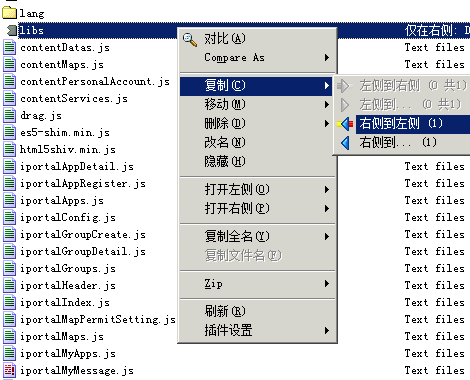Click the lang folder icon
Screen dimensions: 470x380
[x=9, y=13]
